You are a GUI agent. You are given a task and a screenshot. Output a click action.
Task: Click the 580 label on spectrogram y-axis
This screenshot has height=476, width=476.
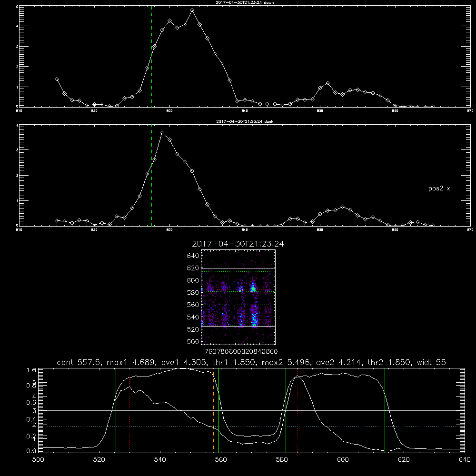[193, 293]
